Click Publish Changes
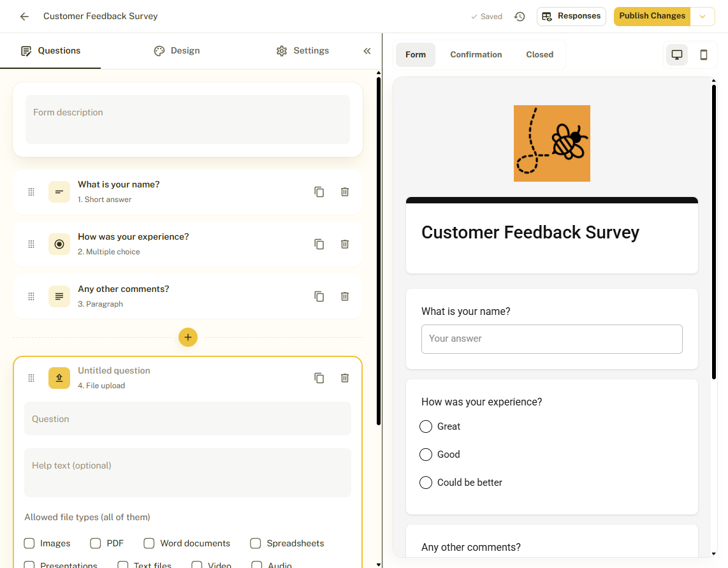The height and width of the screenshot is (568, 728). (652, 17)
